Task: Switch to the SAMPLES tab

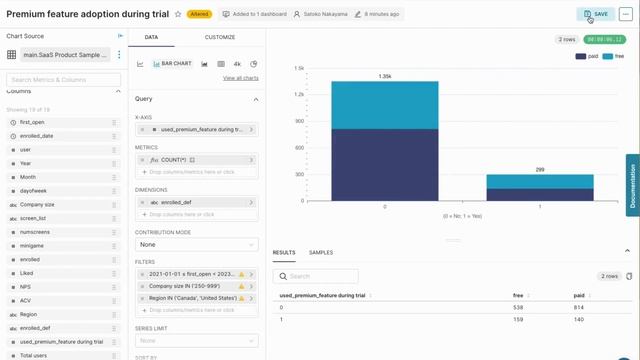Action: [x=321, y=253]
